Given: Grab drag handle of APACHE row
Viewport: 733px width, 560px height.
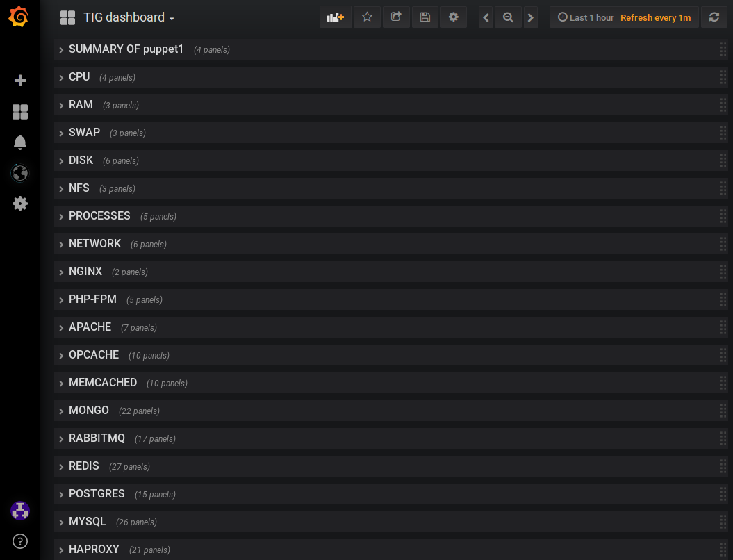Looking at the screenshot, I should pos(723,327).
